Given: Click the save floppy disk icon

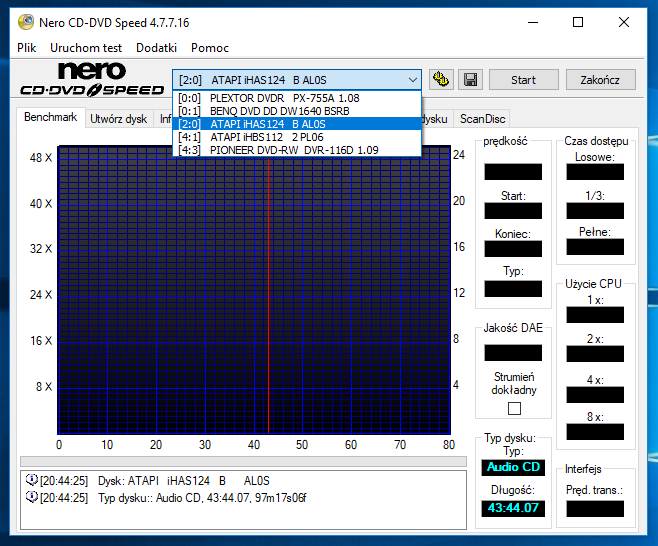Looking at the screenshot, I should 470,79.
